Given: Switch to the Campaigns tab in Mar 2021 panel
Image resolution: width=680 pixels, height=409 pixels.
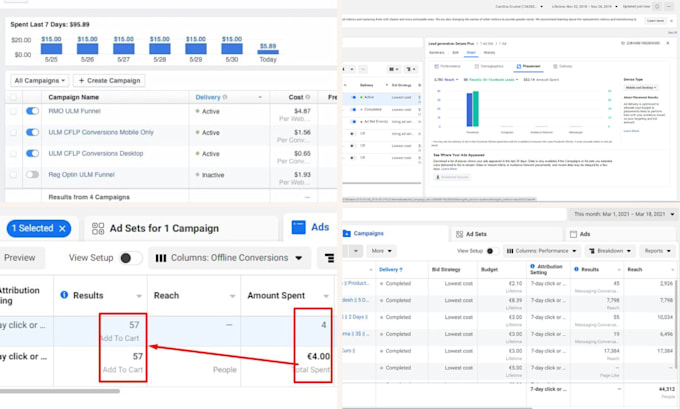Looking at the screenshot, I should pos(395,233).
